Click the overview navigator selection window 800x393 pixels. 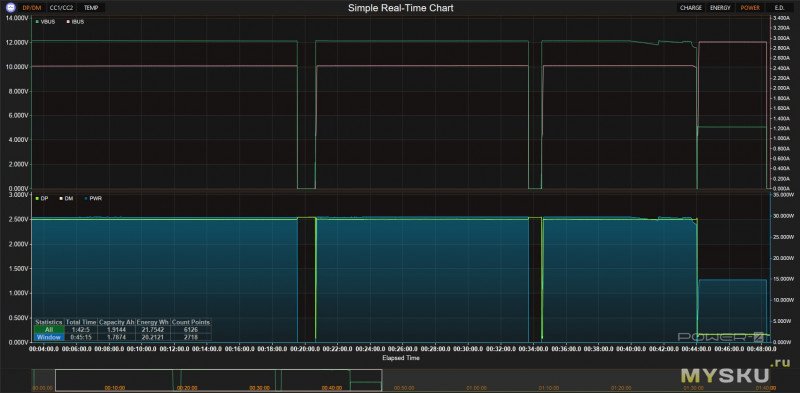click(x=218, y=380)
